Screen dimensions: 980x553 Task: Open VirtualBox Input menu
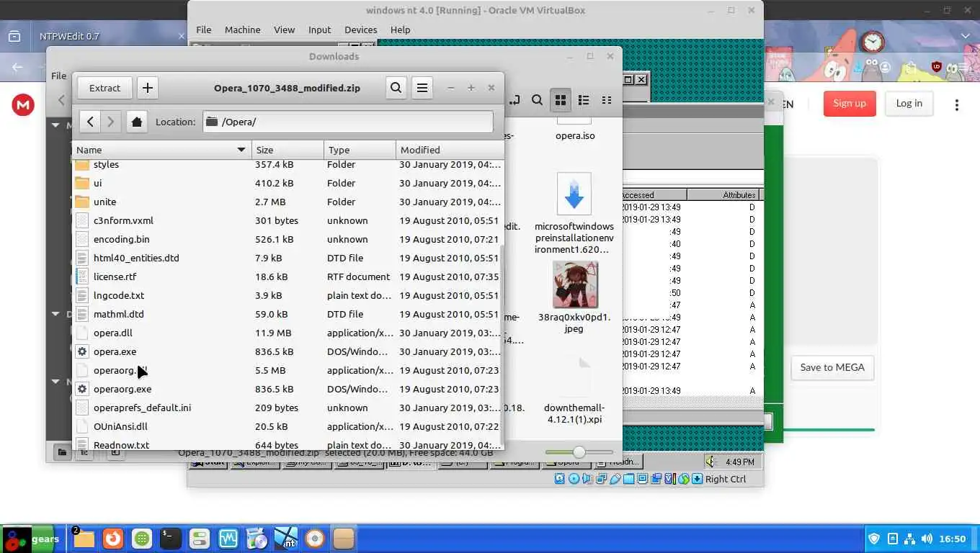319,30
